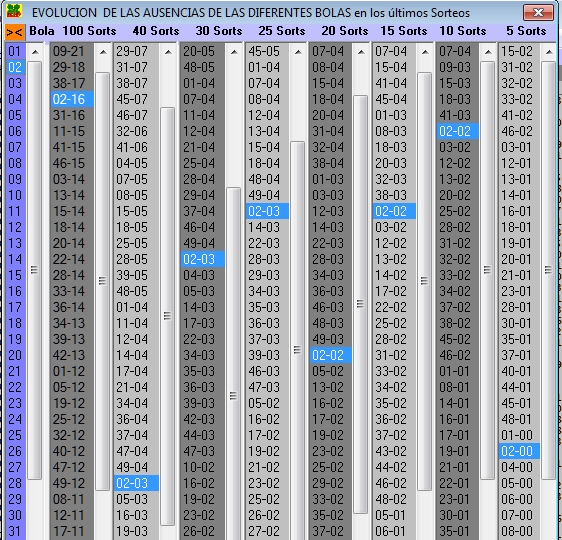Select entry 44-01 in 5 Sorts list
Screen dimensions: 562x540
(519, 387)
